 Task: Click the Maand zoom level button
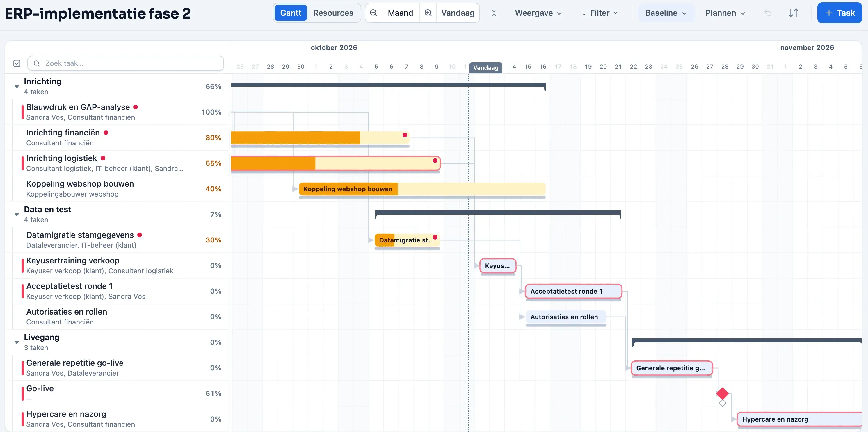coord(400,13)
